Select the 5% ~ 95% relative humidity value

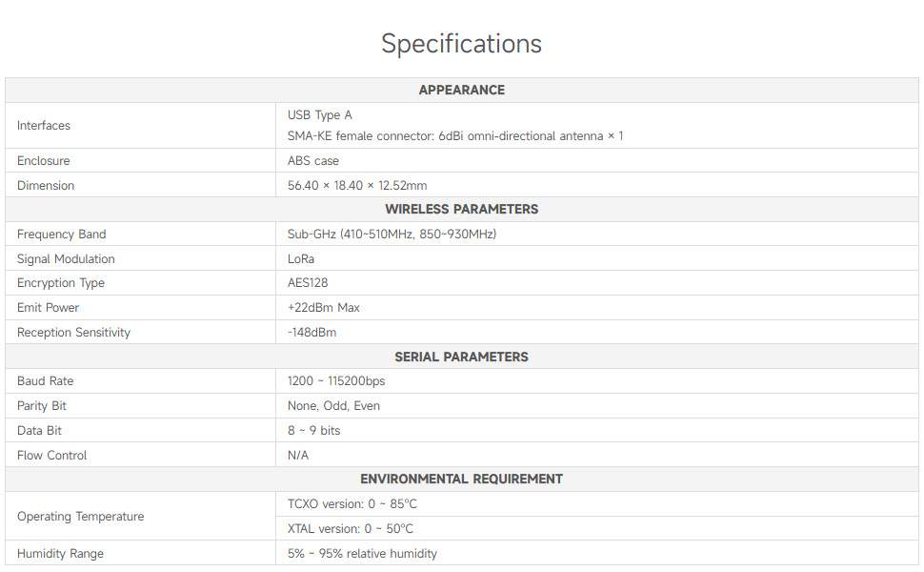pos(362,554)
